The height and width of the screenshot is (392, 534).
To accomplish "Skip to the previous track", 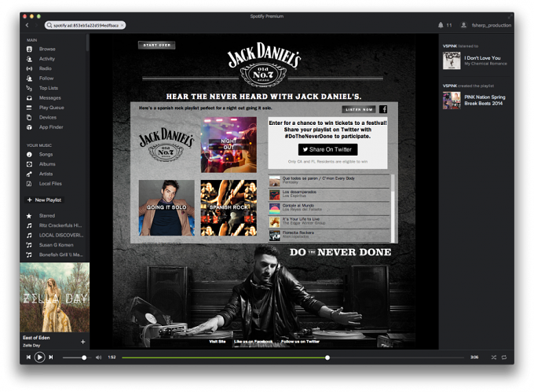I will [x=28, y=357].
